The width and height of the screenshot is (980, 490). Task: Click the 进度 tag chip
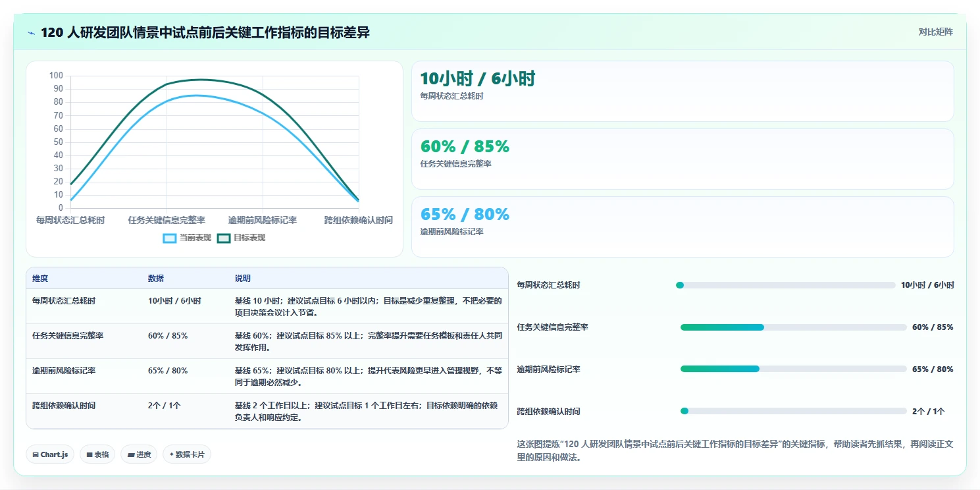(x=139, y=454)
